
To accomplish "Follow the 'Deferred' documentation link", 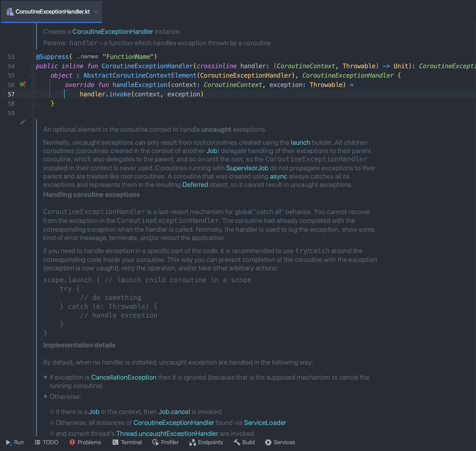I will coord(195,185).
